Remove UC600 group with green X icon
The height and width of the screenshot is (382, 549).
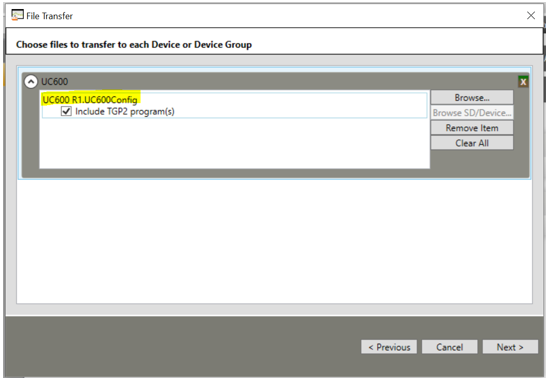click(x=523, y=82)
